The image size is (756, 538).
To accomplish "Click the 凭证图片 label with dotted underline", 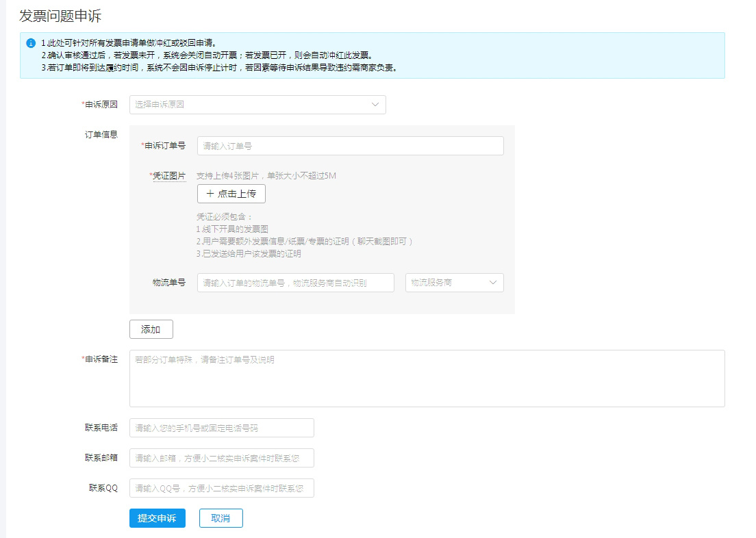I will (x=169, y=176).
